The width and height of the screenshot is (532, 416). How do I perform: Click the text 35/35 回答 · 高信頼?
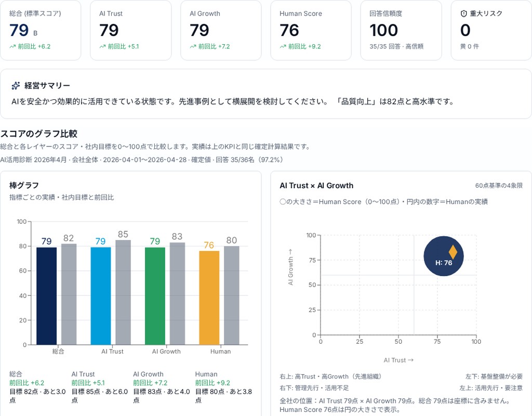pos(396,46)
